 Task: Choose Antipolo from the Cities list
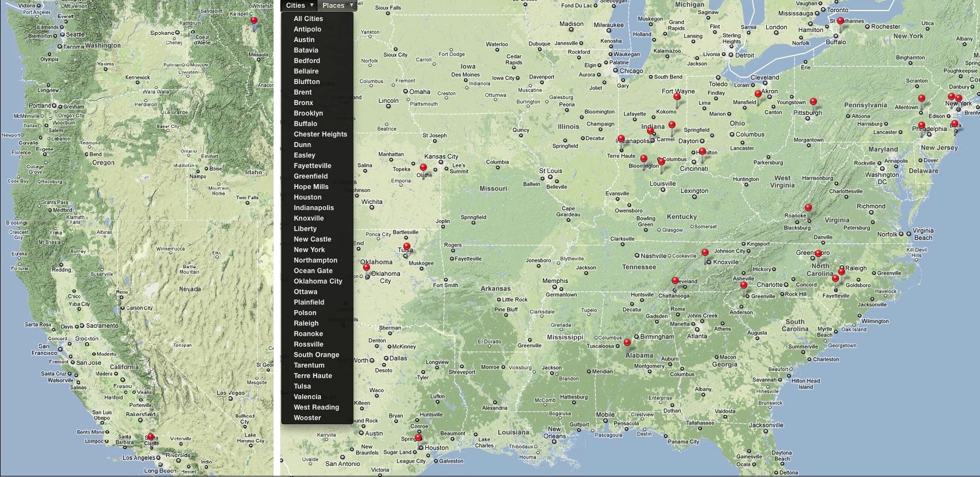[x=307, y=29]
